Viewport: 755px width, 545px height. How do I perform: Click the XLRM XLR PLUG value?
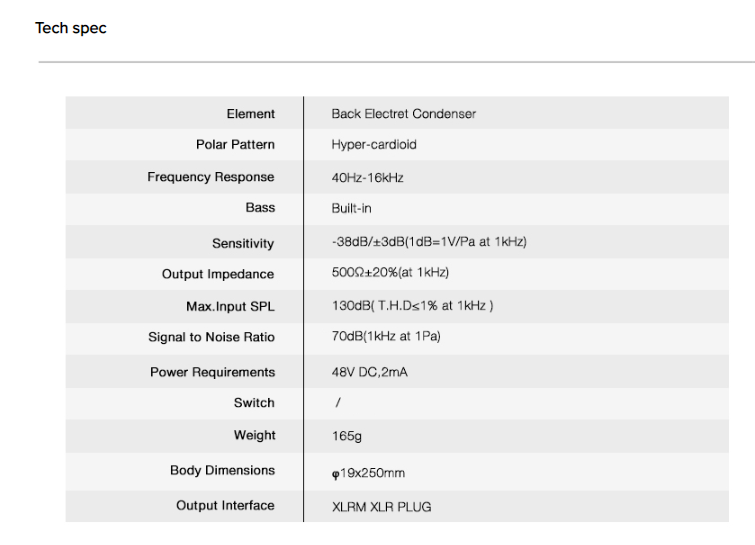coord(381,507)
